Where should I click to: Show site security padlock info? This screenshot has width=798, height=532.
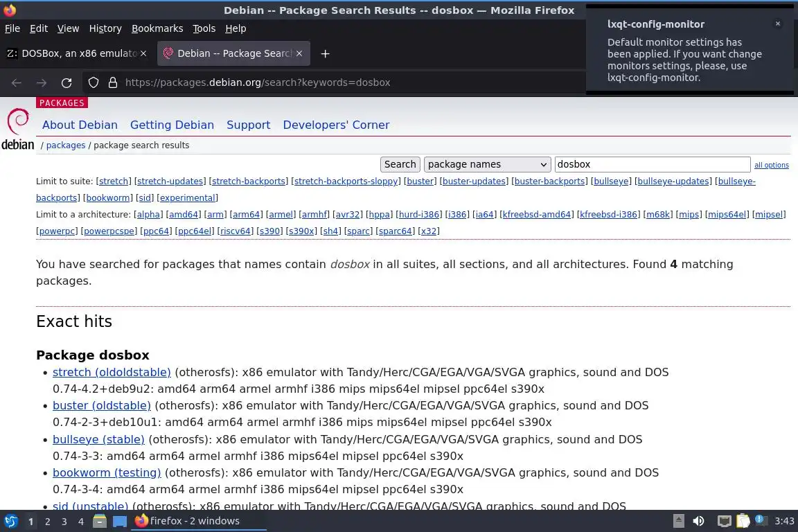(x=113, y=82)
